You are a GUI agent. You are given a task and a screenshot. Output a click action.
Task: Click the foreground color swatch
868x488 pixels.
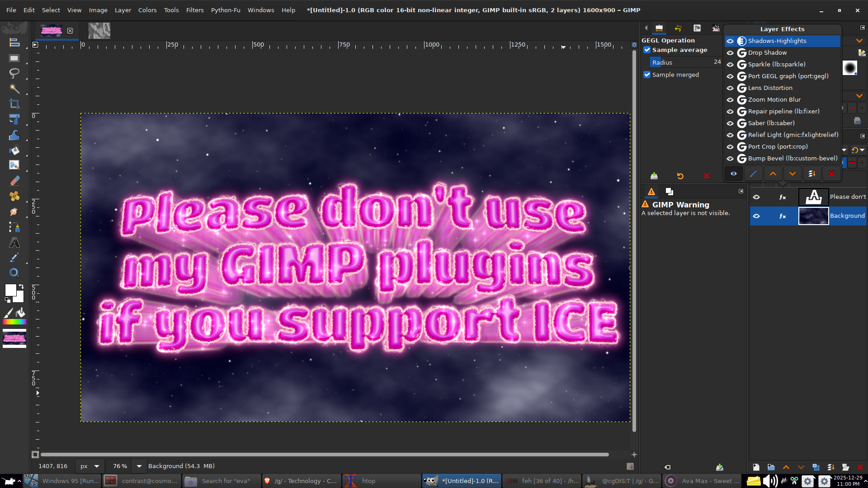pos(10,290)
